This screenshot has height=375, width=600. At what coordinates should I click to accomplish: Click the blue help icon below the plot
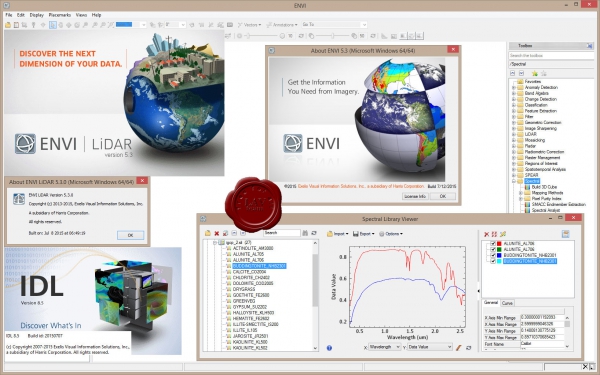tap(329, 348)
